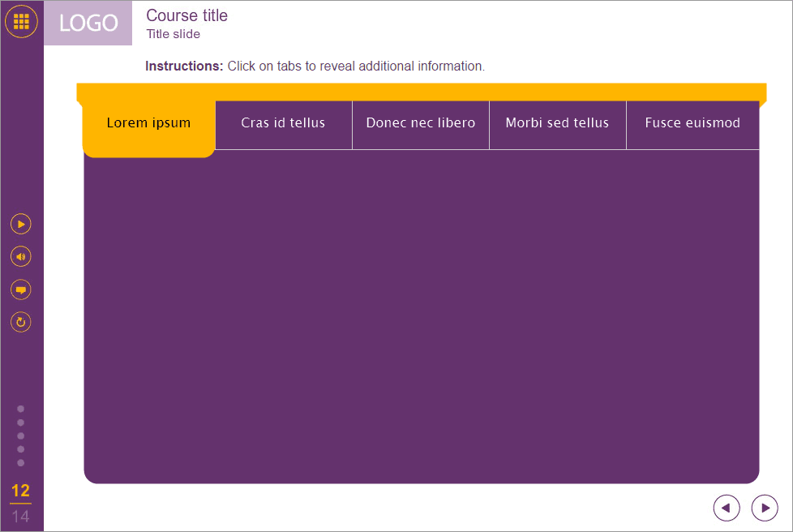The height and width of the screenshot is (532, 793).
Task: Go back to the previous slide
Action: coord(727,508)
